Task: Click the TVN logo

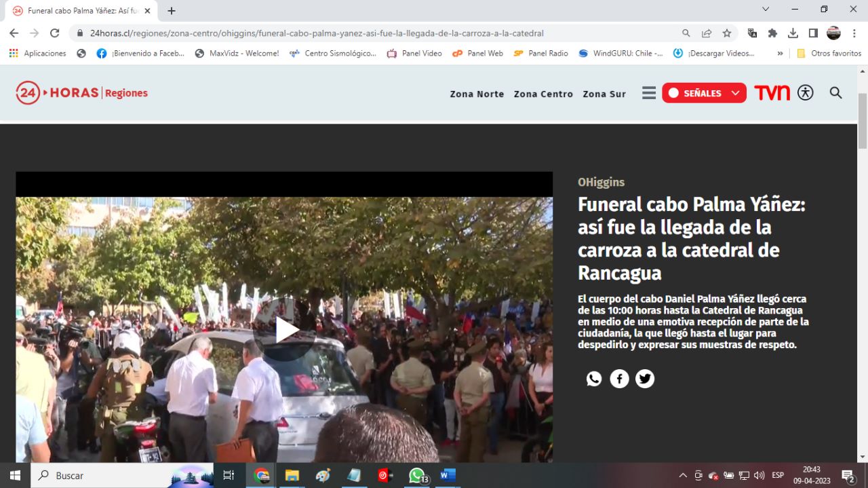Action: 772,93
